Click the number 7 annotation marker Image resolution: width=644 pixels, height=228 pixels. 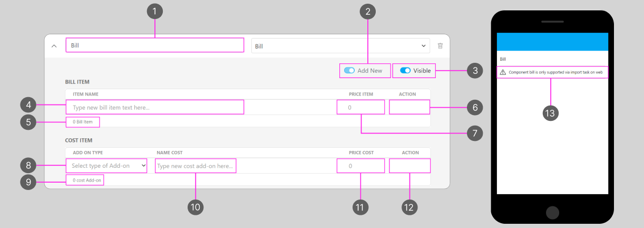click(475, 132)
